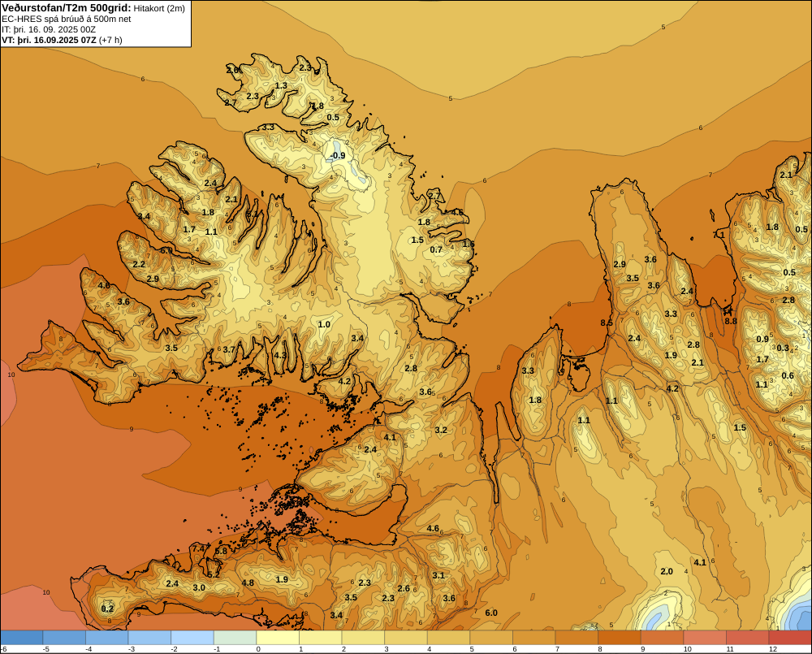Screen dimensions: 812x654
Task: Select the '12' tick label under the legend
Action: click(773, 649)
